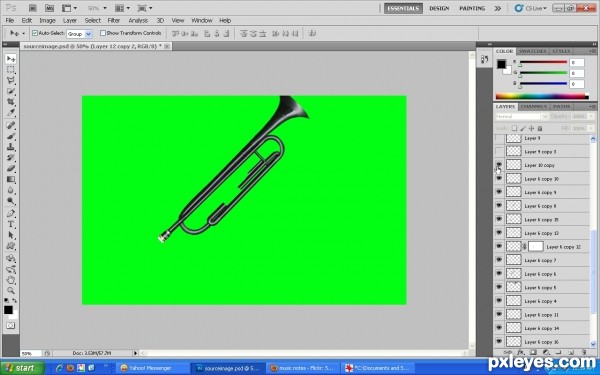
Task: Select the Eyedropper tool
Action: (x=11, y=112)
